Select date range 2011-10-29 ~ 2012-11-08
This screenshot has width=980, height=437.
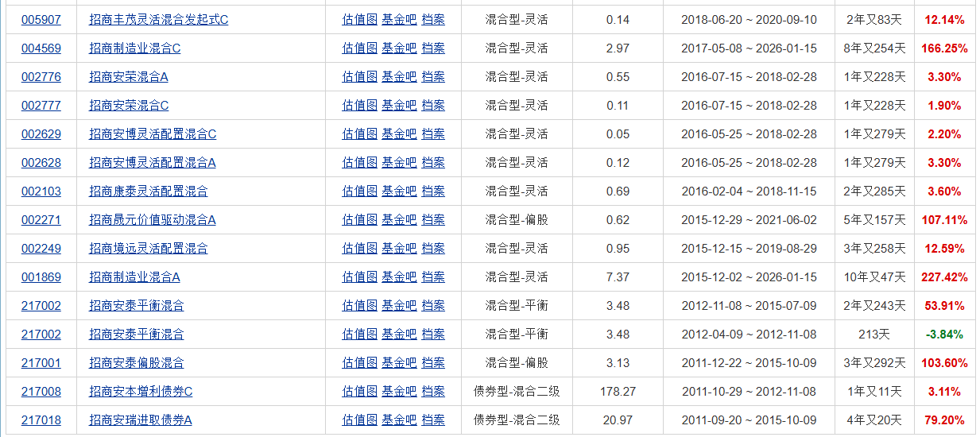(749, 392)
